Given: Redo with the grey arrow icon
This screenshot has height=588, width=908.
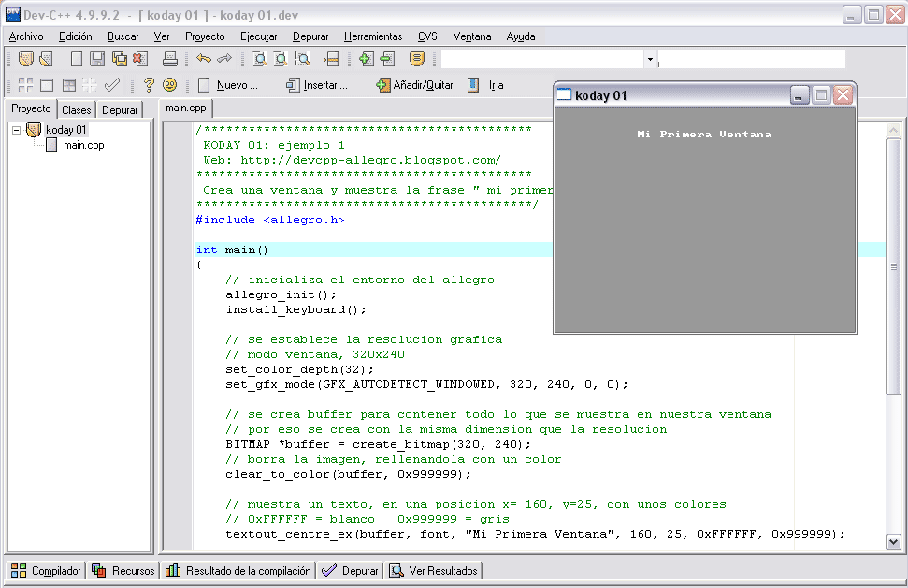Looking at the screenshot, I should point(224,59).
